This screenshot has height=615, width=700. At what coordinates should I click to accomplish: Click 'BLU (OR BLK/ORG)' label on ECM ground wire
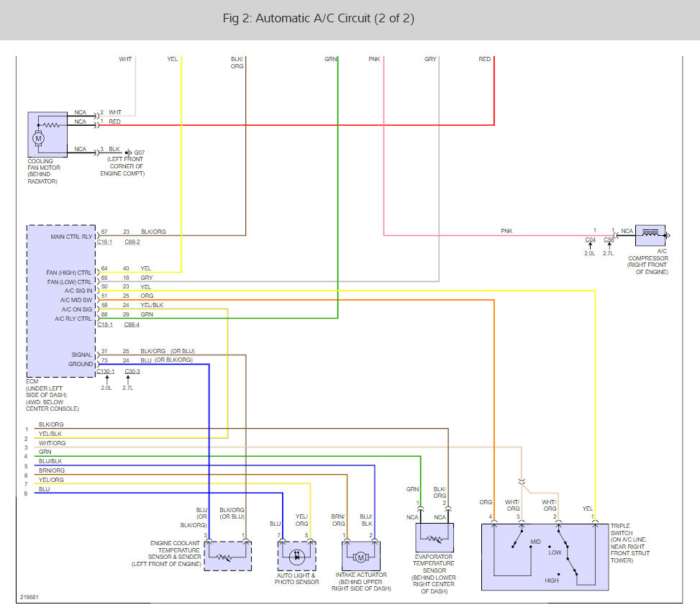click(x=166, y=360)
